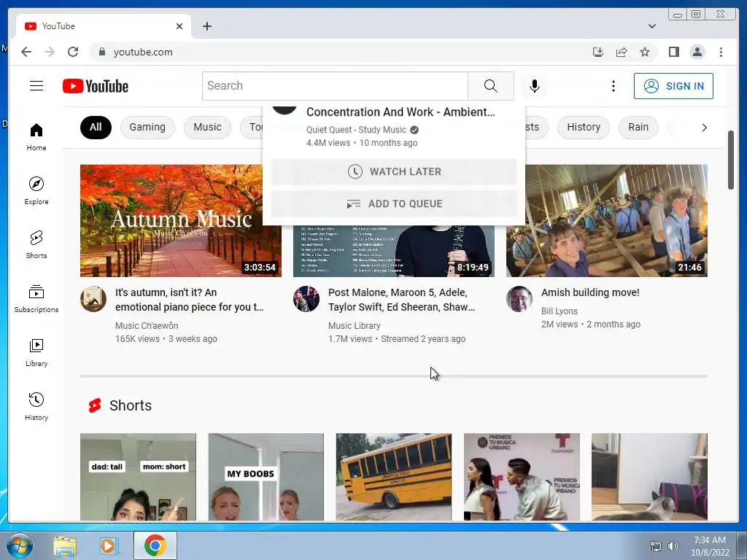Open the Amish building move thumbnail
747x560 pixels.
[x=606, y=220]
